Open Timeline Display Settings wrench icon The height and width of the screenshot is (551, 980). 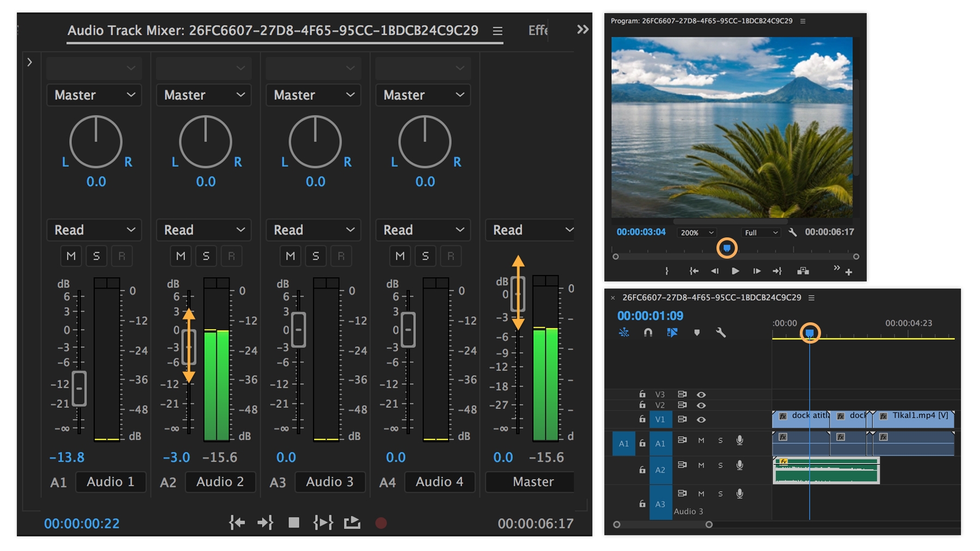(722, 332)
